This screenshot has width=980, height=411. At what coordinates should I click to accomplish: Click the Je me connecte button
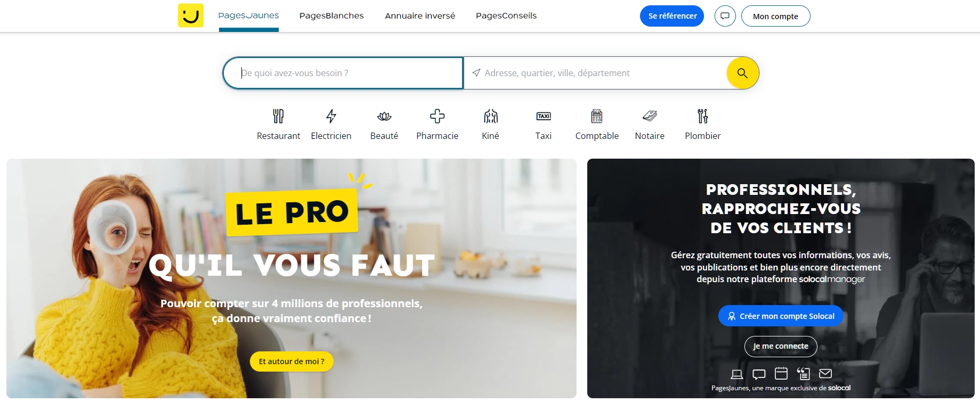tap(781, 346)
